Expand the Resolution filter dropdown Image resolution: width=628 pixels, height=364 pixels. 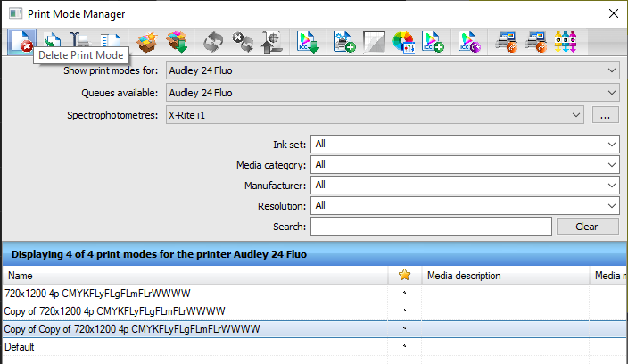(x=465, y=206)
